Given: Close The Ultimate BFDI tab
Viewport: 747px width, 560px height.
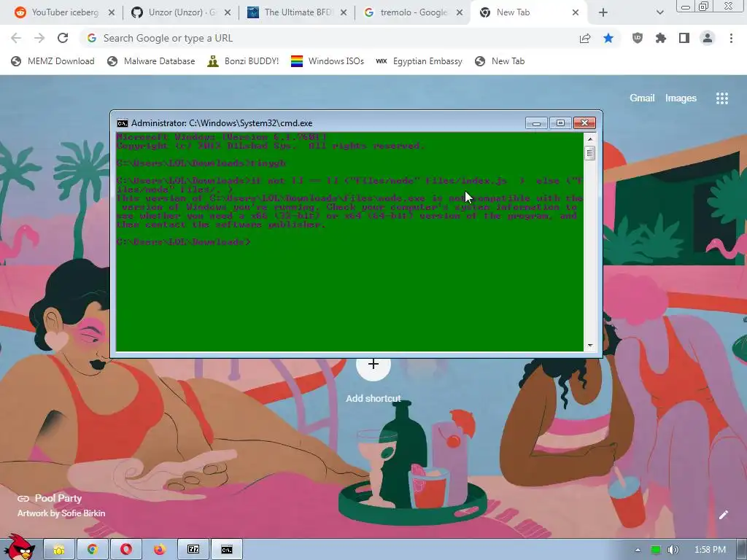Looking at the screenshot, I should click(x=343, y=13).
